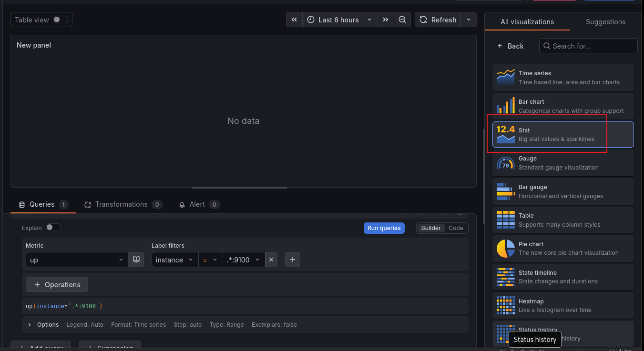Switch query editor to Code mode
644x351 pixels.
456,228
